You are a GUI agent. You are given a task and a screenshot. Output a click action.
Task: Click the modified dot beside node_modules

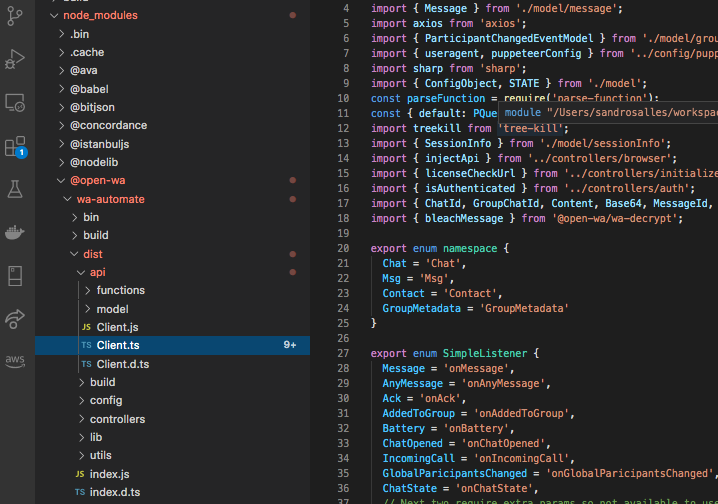[x=293, y=15]
